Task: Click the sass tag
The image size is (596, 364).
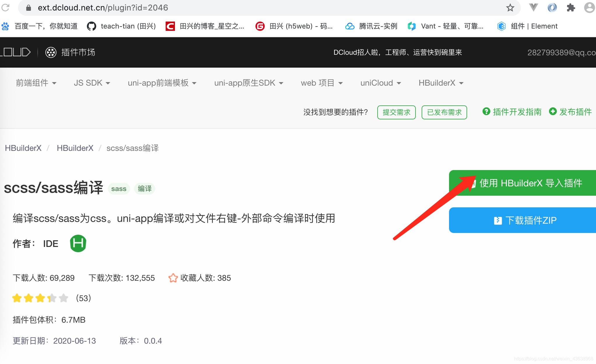Action: pyautogui.click(x=119, y=189)
